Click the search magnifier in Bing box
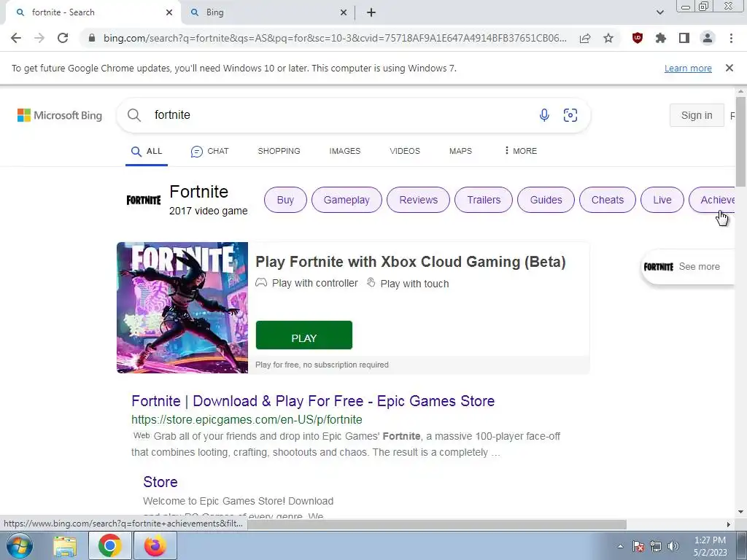747x560 pixels. tap(134, 115)
